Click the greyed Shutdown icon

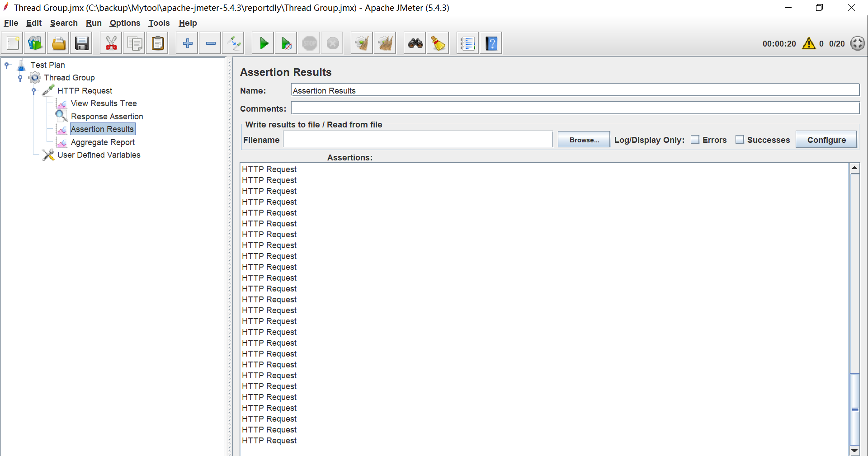click(333, 43)
